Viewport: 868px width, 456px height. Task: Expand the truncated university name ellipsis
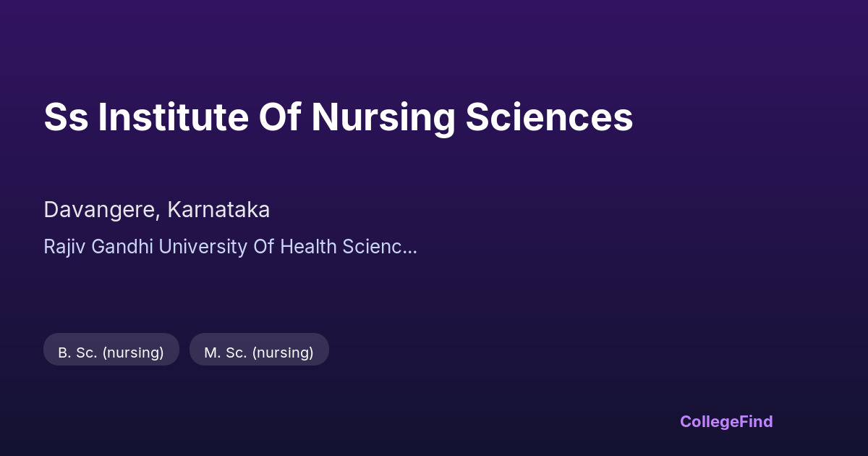point(410,248)
